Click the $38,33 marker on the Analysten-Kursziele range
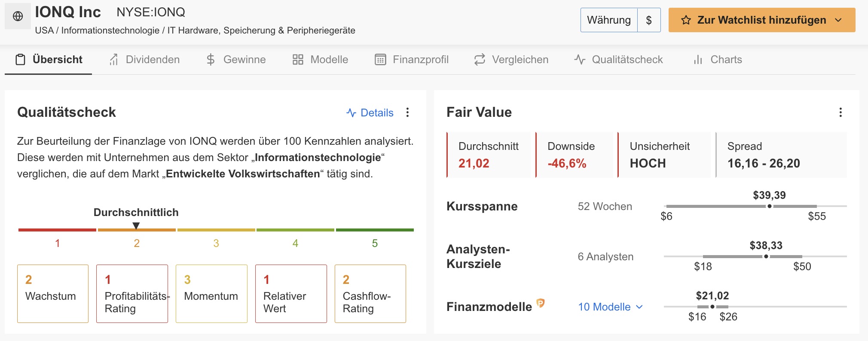 click(x=766, y=256)
